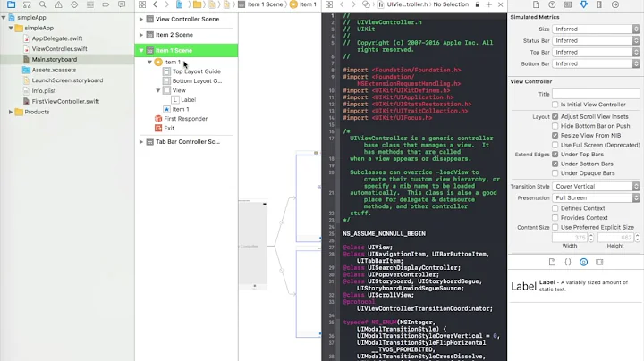Add another assistant editor with the plus icon
This screenshot has height=361, width=644.
coord(488,4)
